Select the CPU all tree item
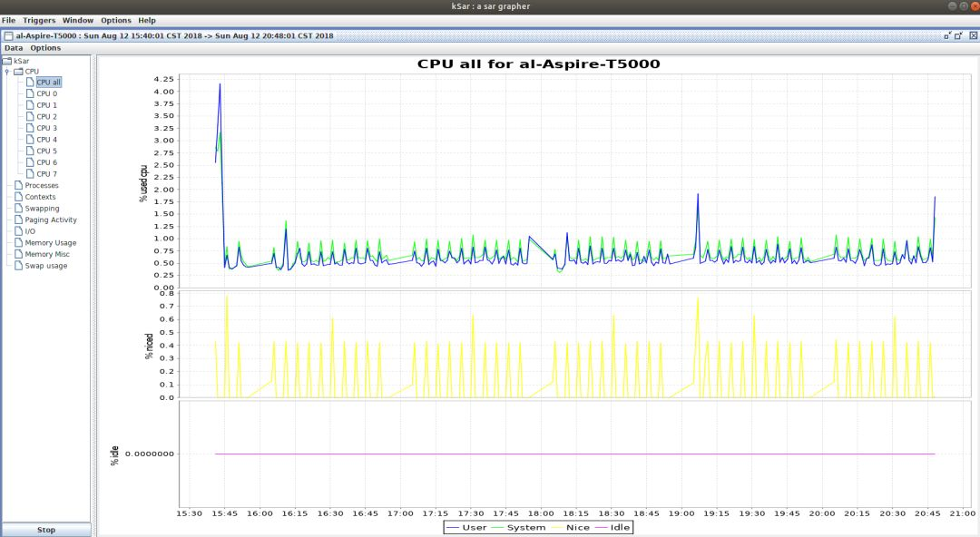The image size is (980, 537). (x=49, y=82)
